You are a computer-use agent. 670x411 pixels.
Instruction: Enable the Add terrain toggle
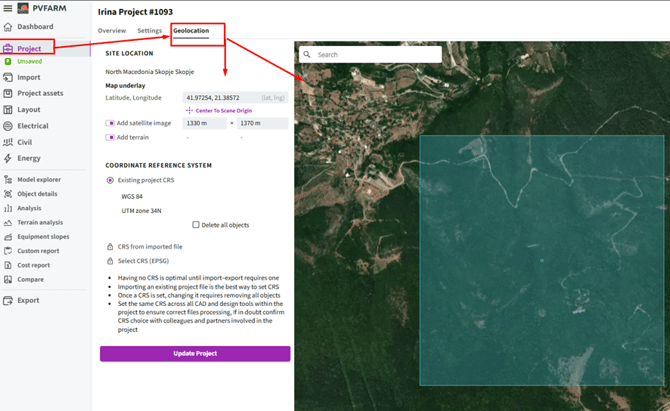click(110, 137)
